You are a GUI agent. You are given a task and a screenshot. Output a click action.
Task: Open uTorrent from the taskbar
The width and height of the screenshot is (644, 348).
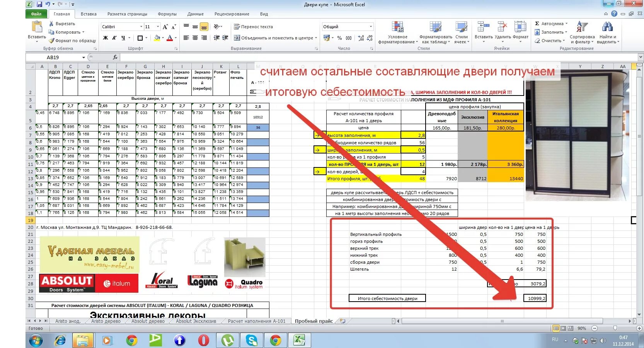coord(227,340)
